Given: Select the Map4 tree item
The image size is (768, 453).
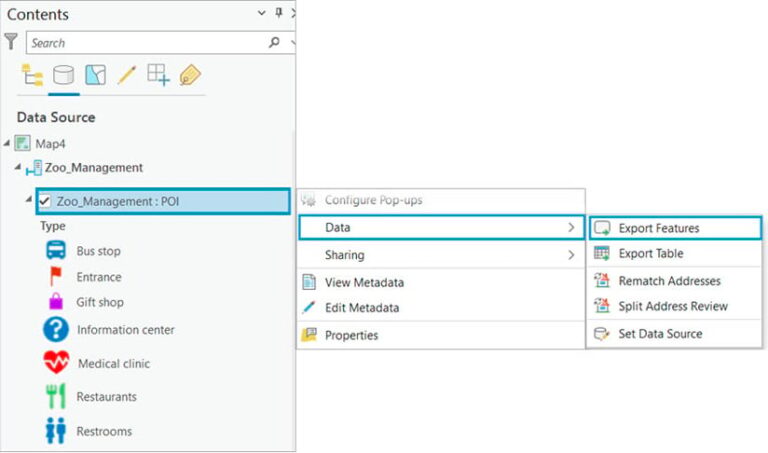Looking at the screenshot, I should click(x=50, y=144).
